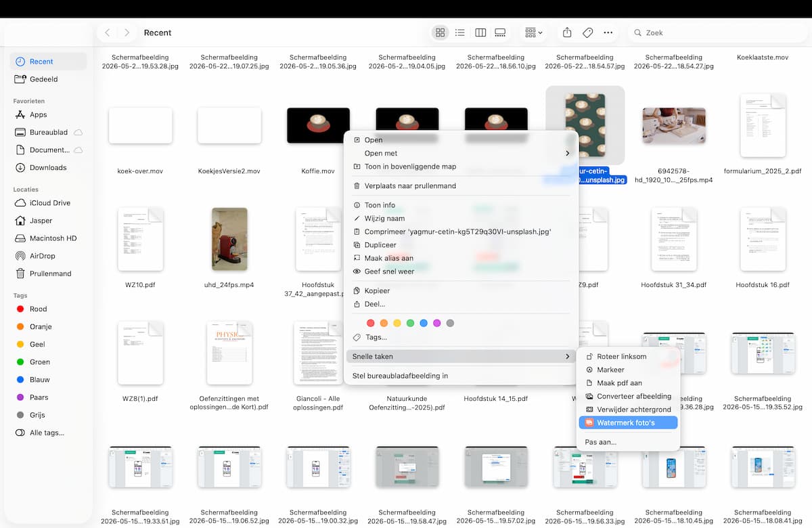Choose Maak alias aan
Screen dimensions: 812x528
point(461,258)
